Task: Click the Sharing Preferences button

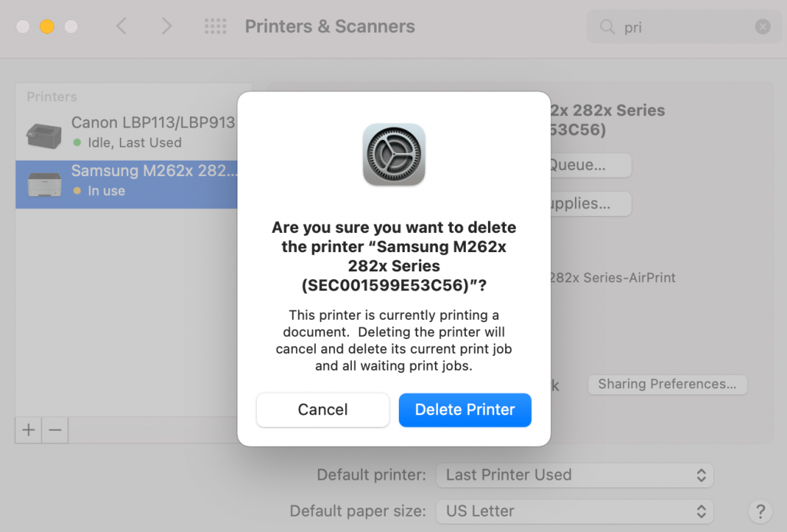Action: click(x=667, y=384)
